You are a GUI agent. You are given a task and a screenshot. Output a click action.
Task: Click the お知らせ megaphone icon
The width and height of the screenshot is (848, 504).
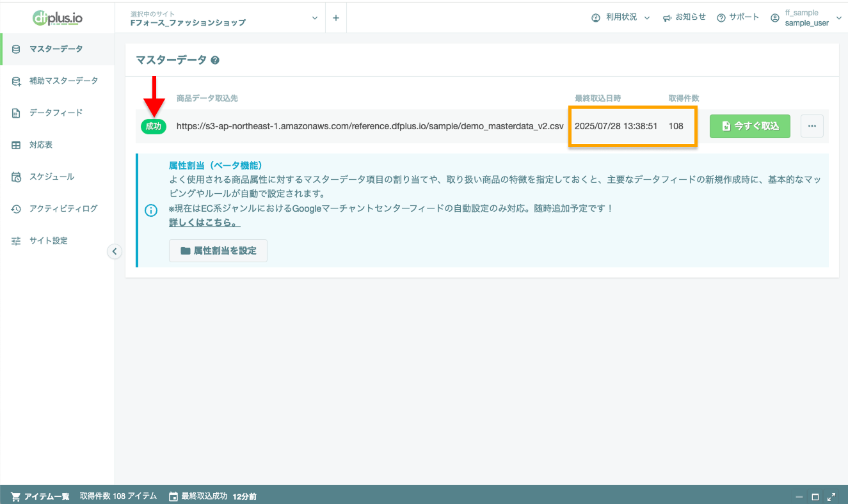667,17
